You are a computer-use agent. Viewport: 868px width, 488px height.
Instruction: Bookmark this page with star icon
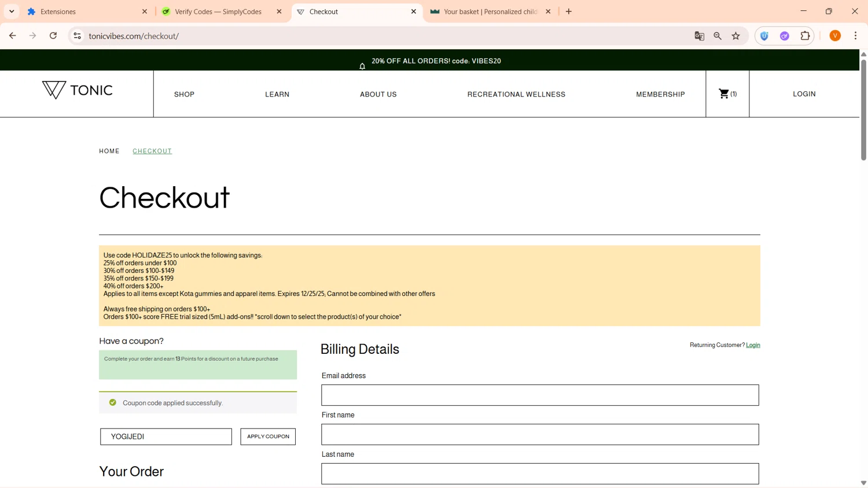coord(736,36)
